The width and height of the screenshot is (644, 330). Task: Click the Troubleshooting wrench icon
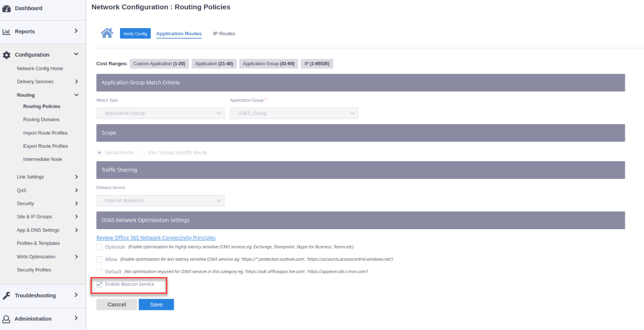7,296
